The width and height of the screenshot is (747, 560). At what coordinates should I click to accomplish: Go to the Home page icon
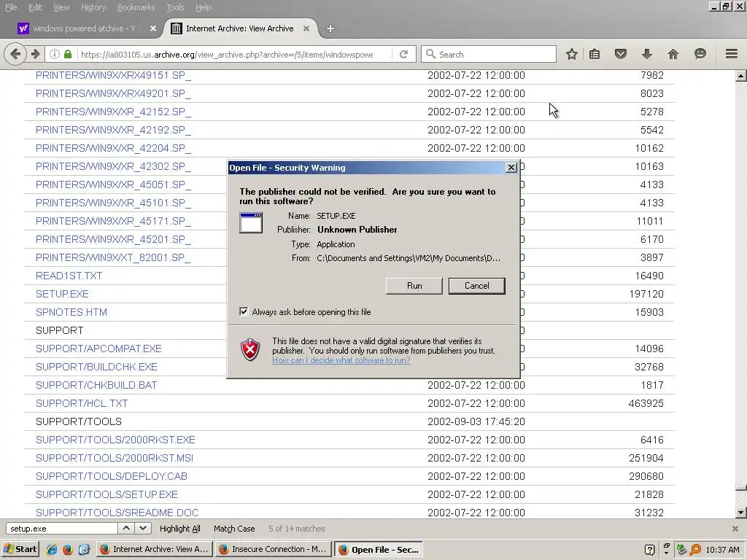point(673,54)
